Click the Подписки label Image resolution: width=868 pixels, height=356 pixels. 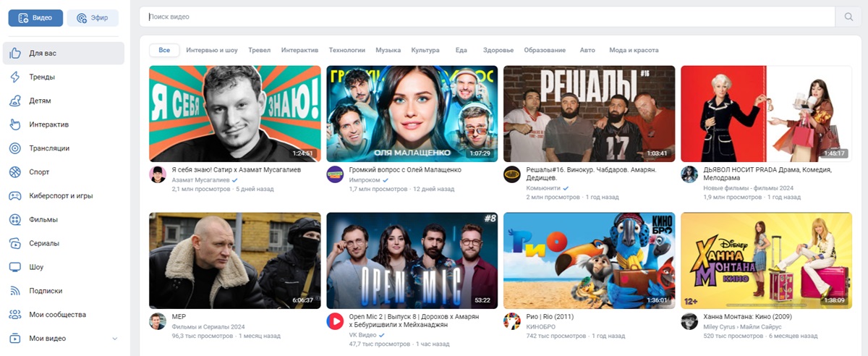tap(46, 291)
